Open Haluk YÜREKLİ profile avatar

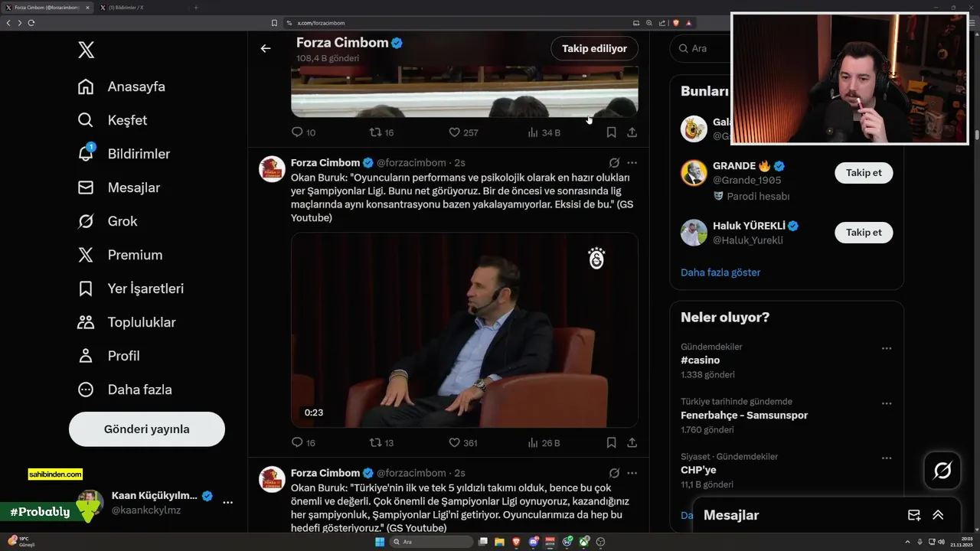click(x=694, y=233)
